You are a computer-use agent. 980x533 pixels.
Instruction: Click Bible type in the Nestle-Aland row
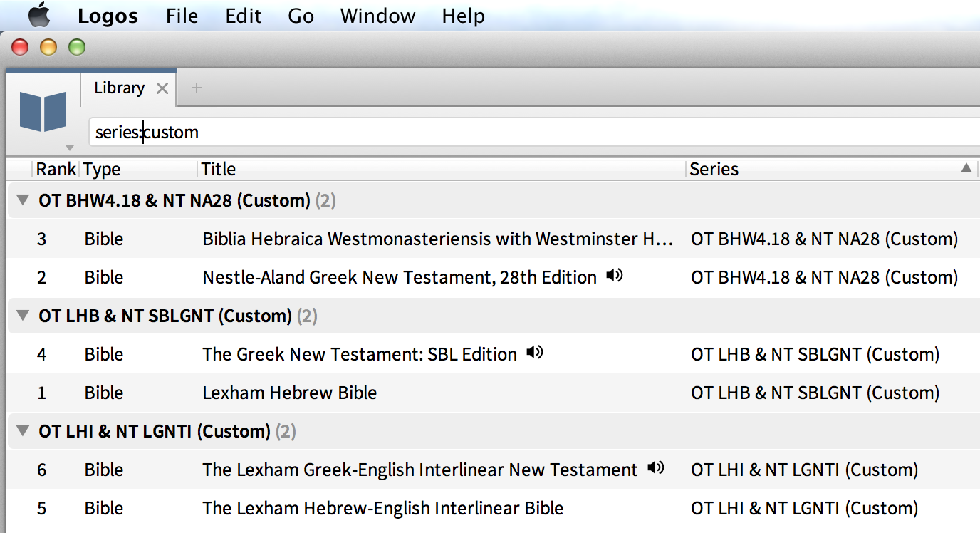[x=104, y=278]
